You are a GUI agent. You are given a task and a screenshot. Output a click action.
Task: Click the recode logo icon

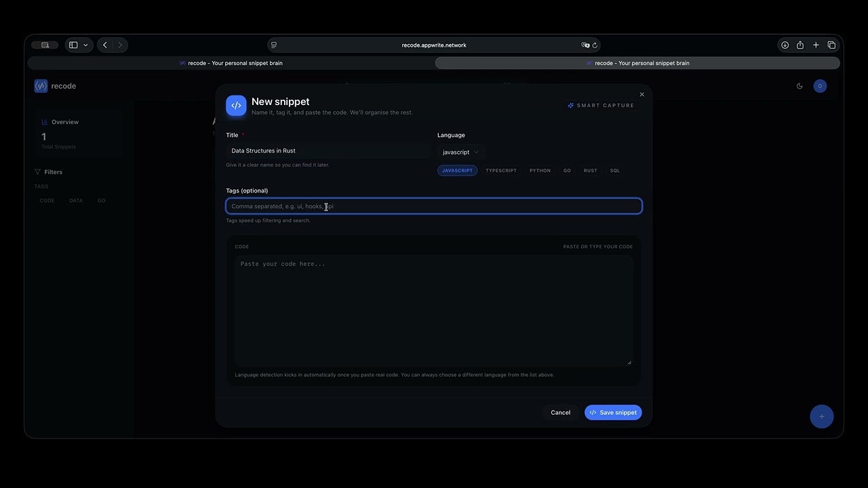41,86
